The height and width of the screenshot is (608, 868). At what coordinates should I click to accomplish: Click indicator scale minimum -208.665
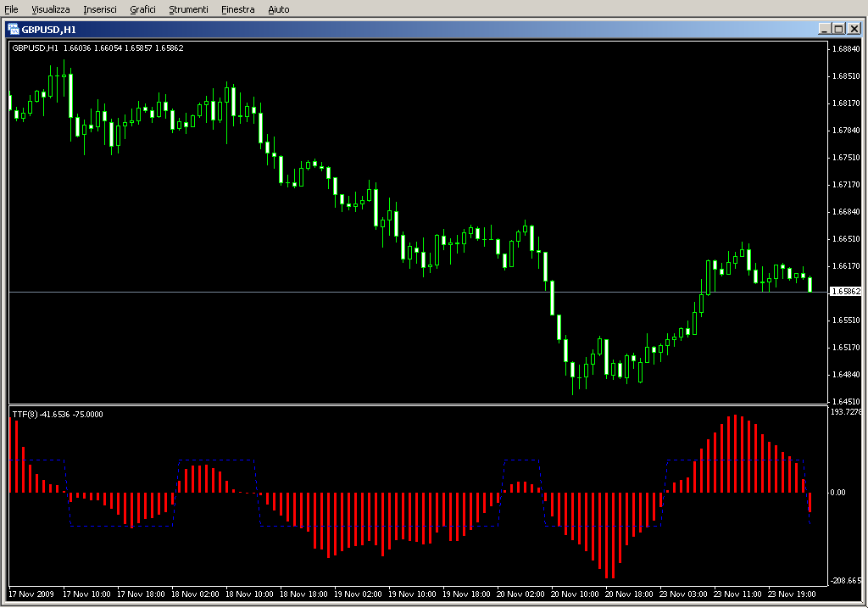pyautogui.click(x=847, y=580)
